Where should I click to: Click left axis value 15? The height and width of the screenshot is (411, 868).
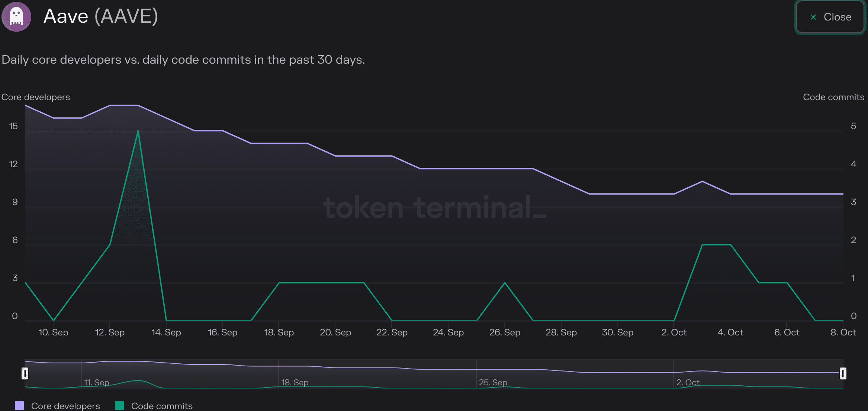click(x=13, y=126)
